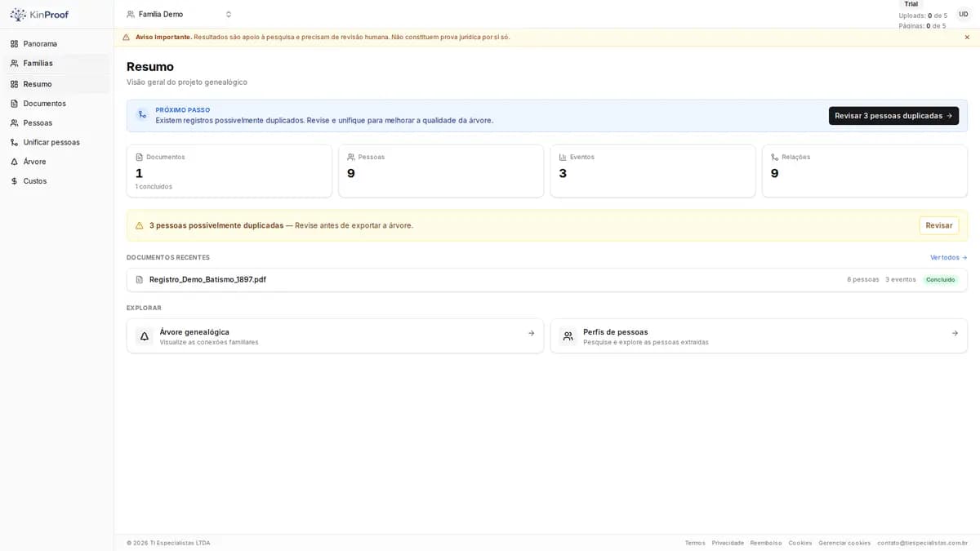Click Gerenciar cookies in footer
This screenshot has width=980, height=551.
click(x=844, y=543)
